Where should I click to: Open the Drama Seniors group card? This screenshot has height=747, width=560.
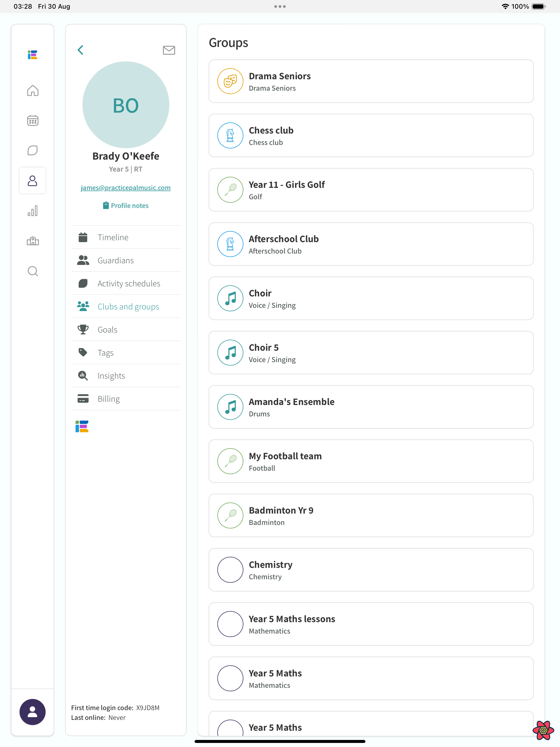pos(371,81)
